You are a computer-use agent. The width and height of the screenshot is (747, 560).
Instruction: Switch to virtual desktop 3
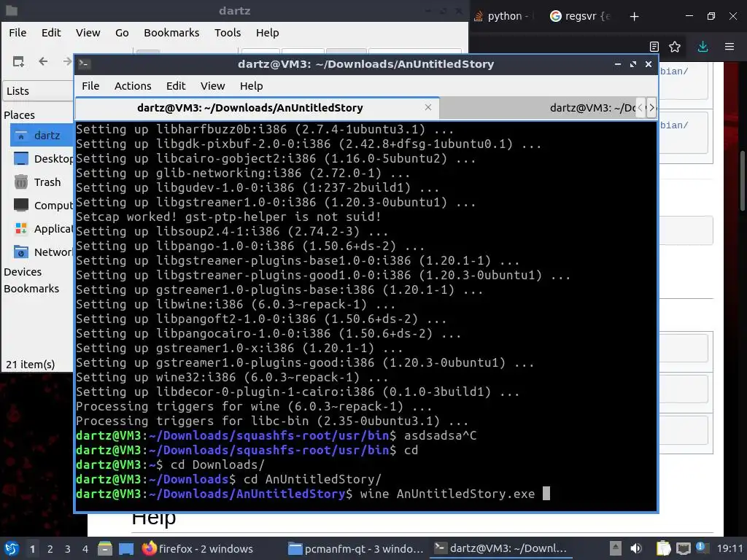68,549
